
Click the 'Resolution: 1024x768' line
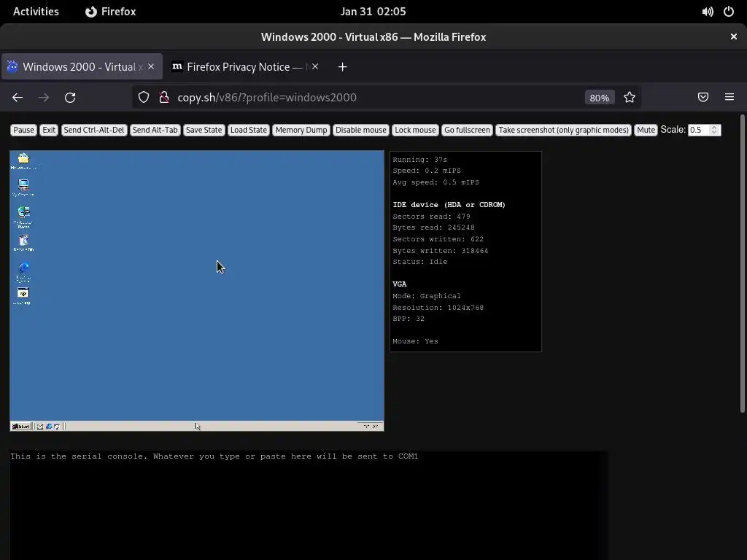tap(438, 308)
